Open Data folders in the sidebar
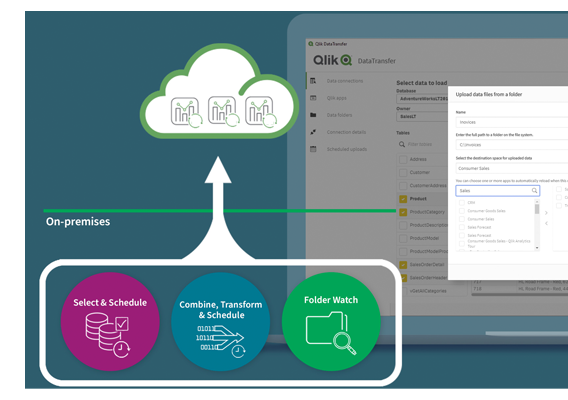 pos(339,115)
